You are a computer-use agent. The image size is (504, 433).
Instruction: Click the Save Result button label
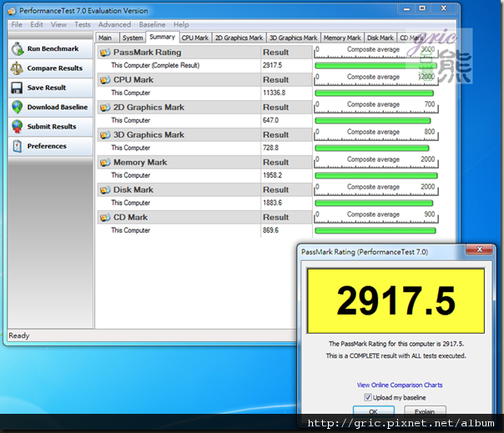47,88
